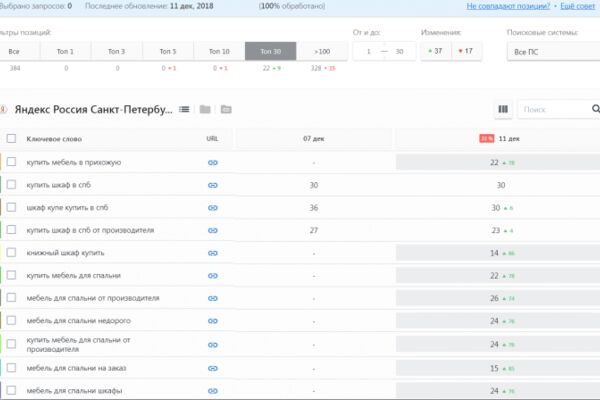Image resolution: width=600 pixels, height=400 pixels.
Task: Select the Топ 1 filter tab
Action: [65, 51]
